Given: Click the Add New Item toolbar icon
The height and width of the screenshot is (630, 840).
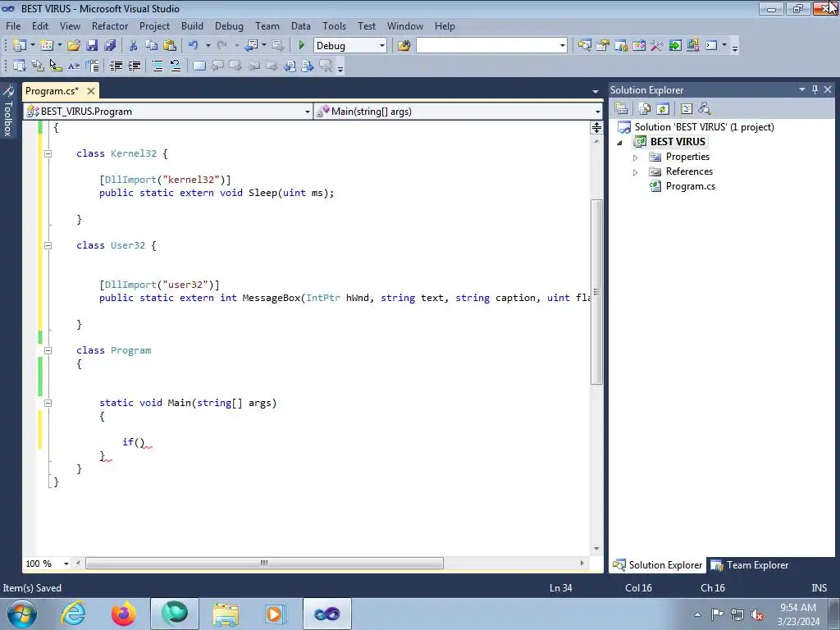Looking at the screenshot, I should (47, 46).
